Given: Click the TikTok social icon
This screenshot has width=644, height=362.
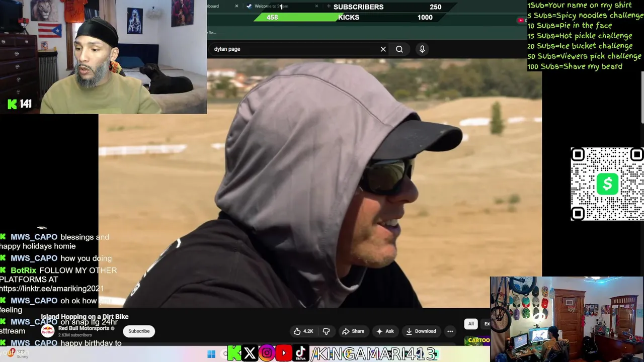Looking at the screenshot, I should pyautogui.click(x=300, y=353).
